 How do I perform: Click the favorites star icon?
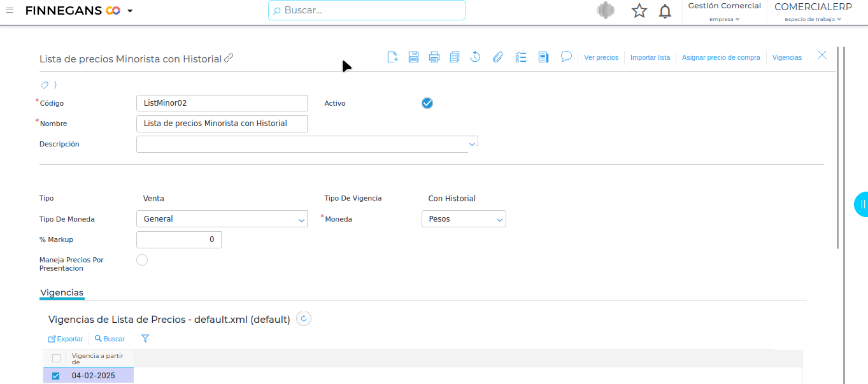[x=639, y=11]
